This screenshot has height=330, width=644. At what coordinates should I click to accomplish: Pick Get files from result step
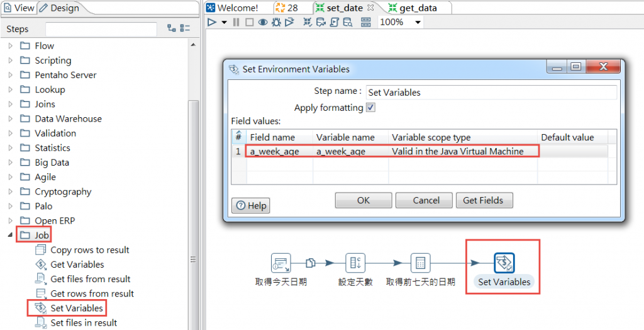91,279
